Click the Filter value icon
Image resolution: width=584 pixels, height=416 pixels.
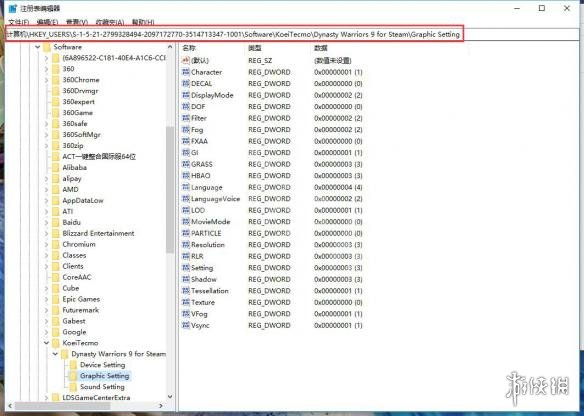point(185,118)
